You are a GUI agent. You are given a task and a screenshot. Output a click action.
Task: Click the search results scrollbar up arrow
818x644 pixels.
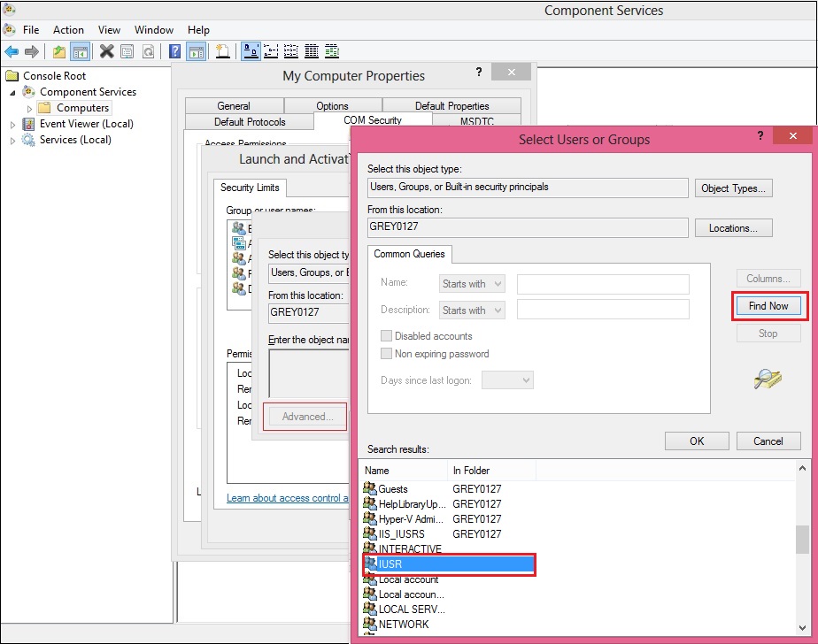point(802,468)
